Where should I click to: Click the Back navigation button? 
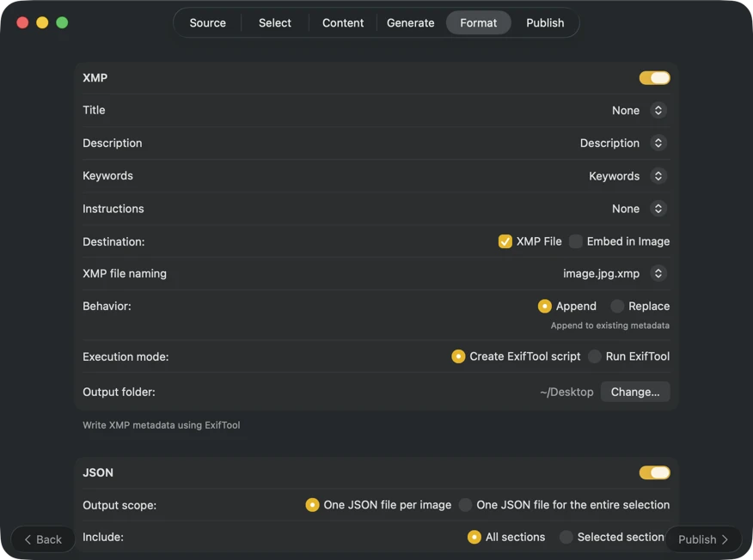pyautogui.click(x=43, y=539)
